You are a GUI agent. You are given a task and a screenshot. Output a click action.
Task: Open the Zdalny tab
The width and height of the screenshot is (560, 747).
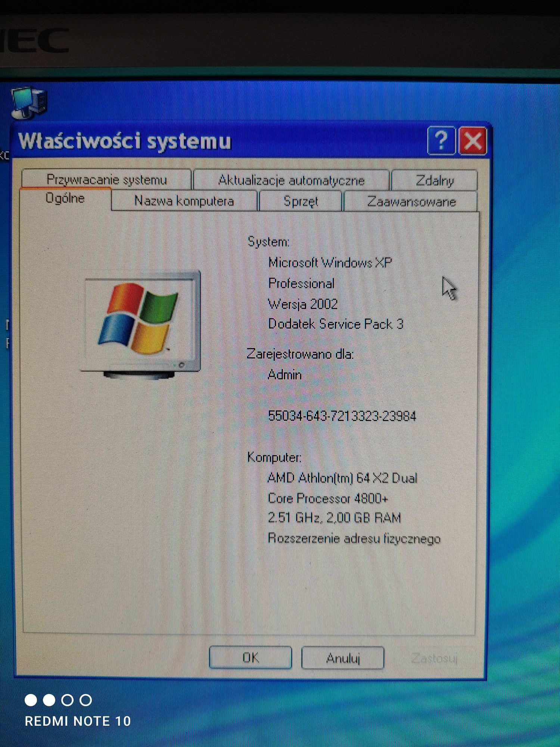(434, 180)
